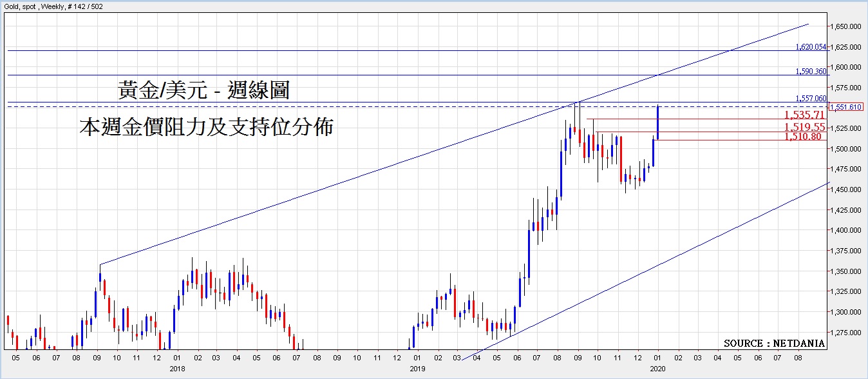Click the 1,450.000 price axis tick
868x379 pixels.
(x=845, y=189)
